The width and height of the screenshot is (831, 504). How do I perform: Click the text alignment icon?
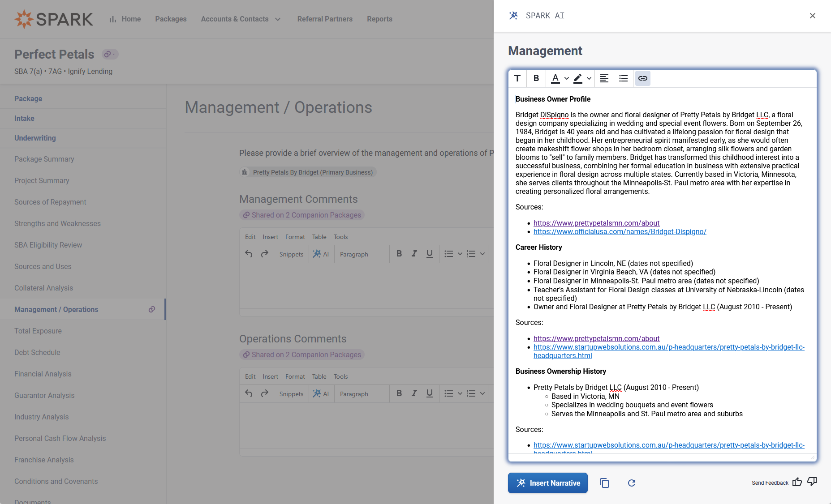pos(604,78)
